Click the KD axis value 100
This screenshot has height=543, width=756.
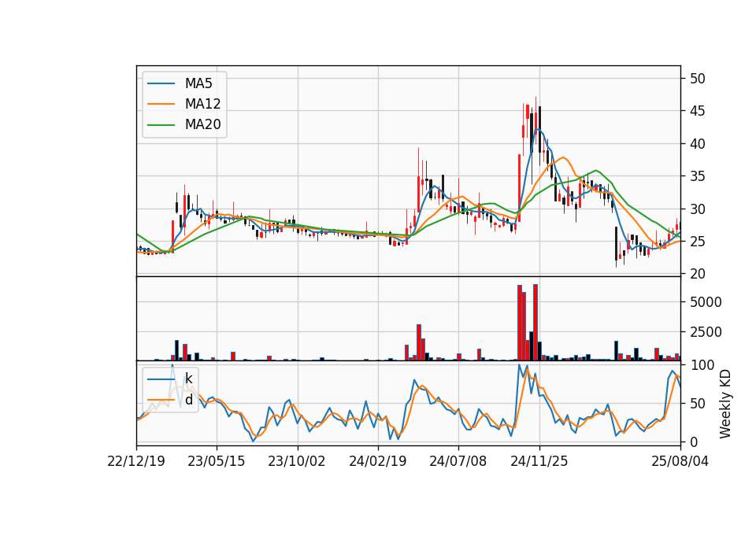pyautogui.click(x=702, y=365)
